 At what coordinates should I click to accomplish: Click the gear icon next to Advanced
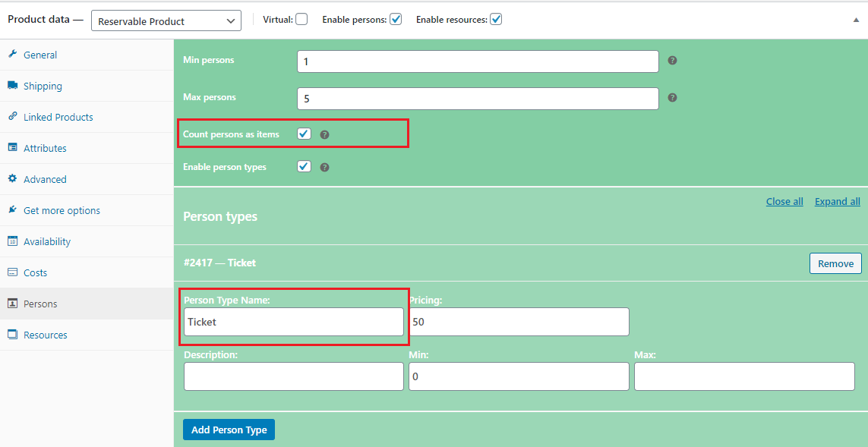(12, 179)
